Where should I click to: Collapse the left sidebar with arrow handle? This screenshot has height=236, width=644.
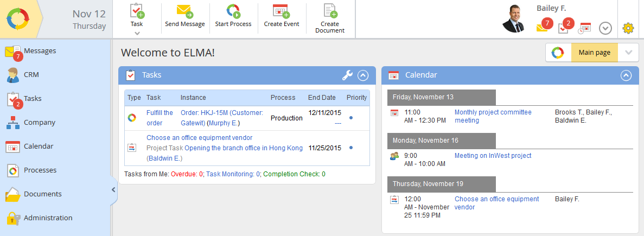[x=113, y=190]
